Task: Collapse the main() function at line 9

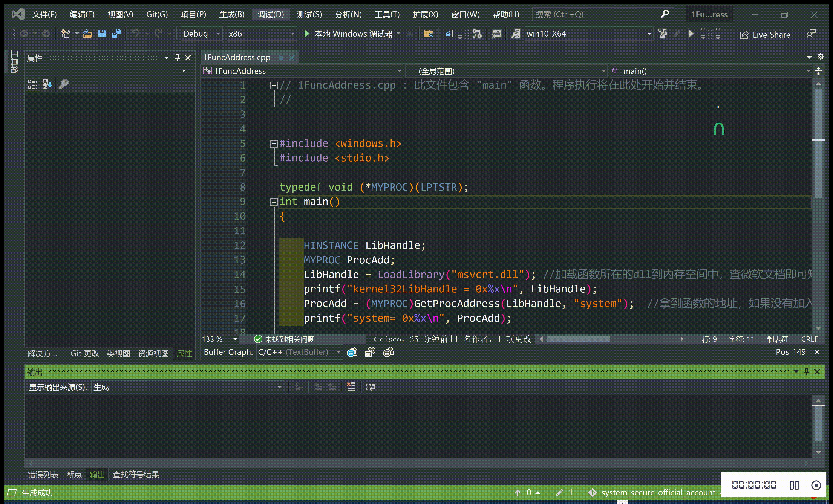Action: click(274, 202)
